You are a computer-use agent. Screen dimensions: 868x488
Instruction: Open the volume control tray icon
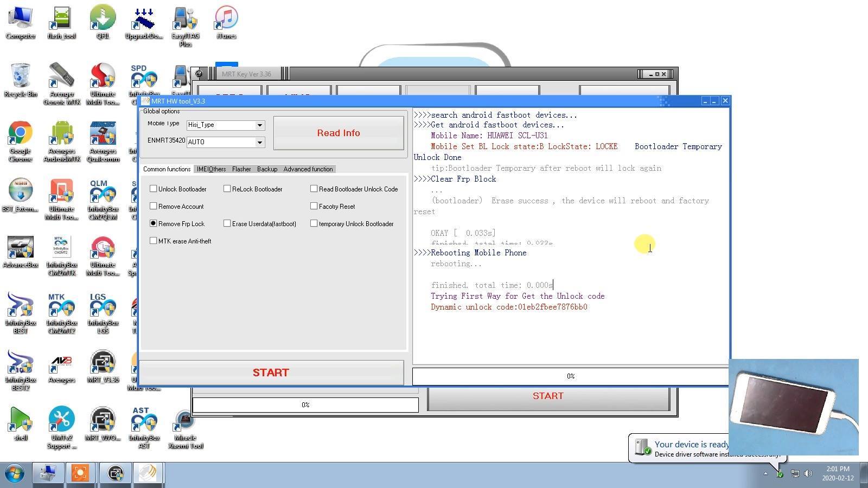[x=808, y=473]
